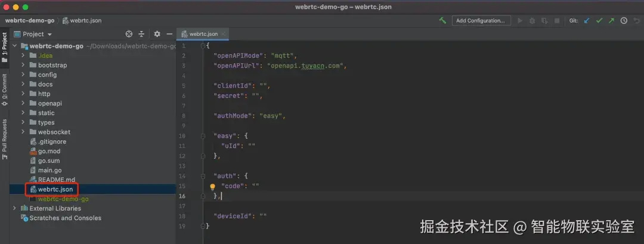
Task: Collapse the webrtc-demo-go root folder
Action: point(15,46)
